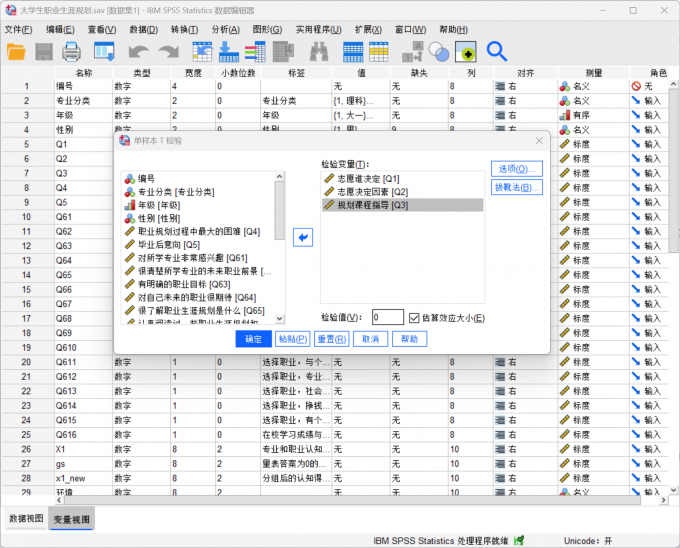
Task: Select 毕业后意向 [Q5] in source list
Action: (199, 245)
